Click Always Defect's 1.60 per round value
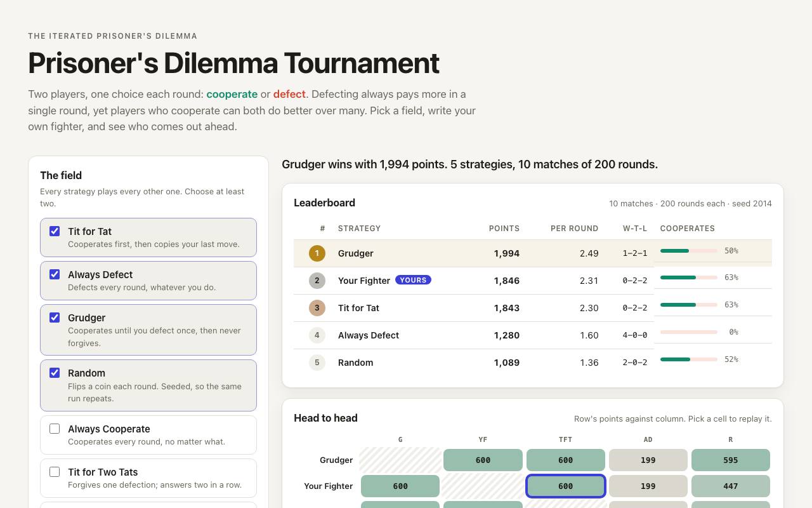The image size is (812, 508). point(589,335)
